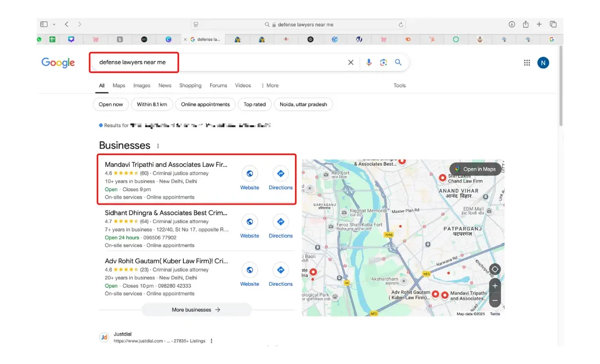
Task: Show the tab overview
Action: click(x=553, y=24)
